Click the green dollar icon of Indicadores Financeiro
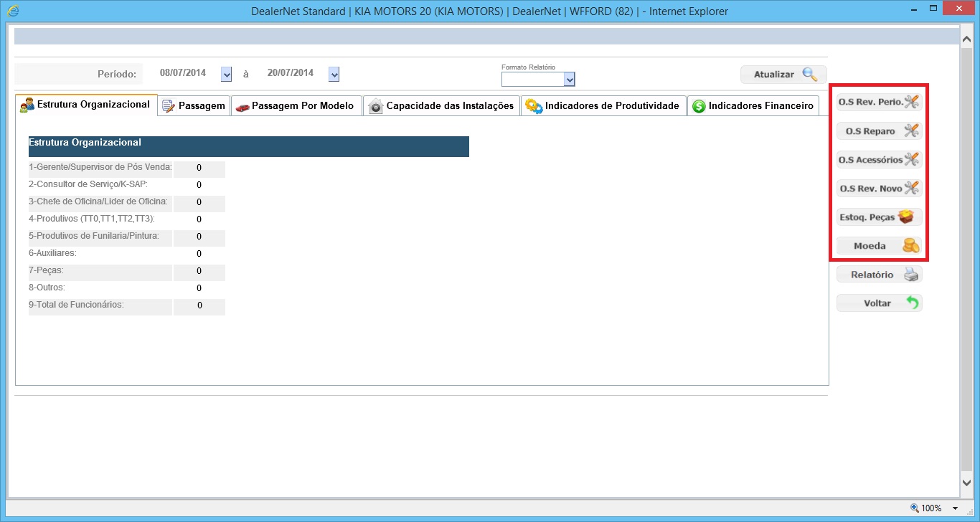 [x=699, y=106]
